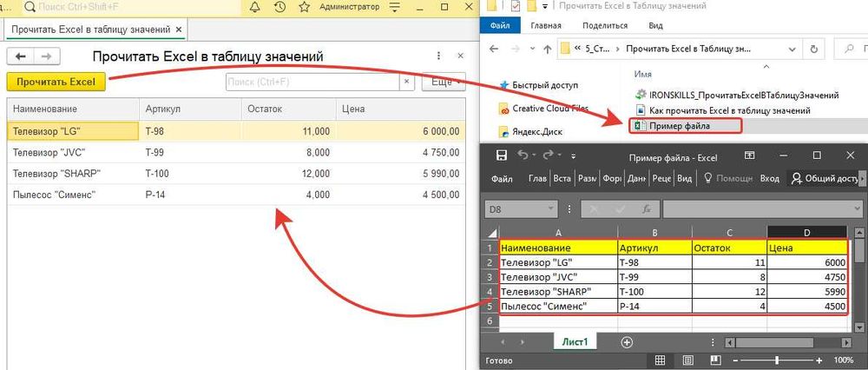Select 1C row Телевизор "JVC"
Screen dimensions: 868x370
click(x=236, y=152)
